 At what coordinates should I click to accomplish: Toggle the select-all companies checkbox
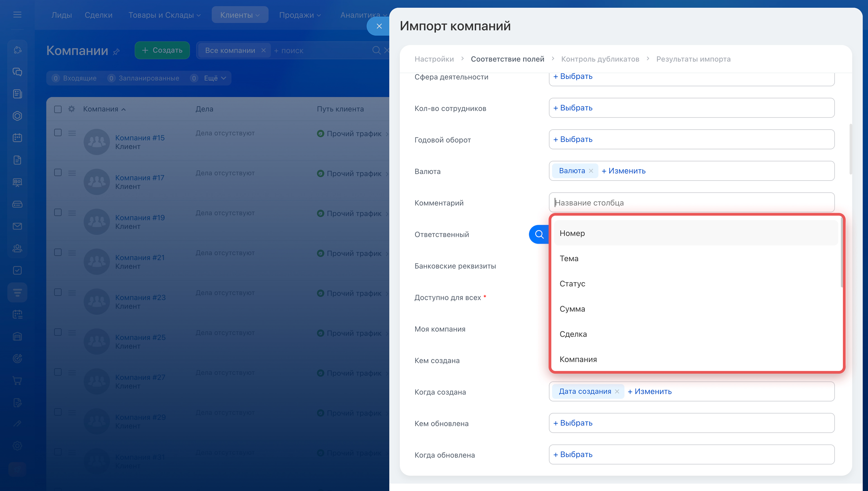pyautogui.click(x=58, y=109)
